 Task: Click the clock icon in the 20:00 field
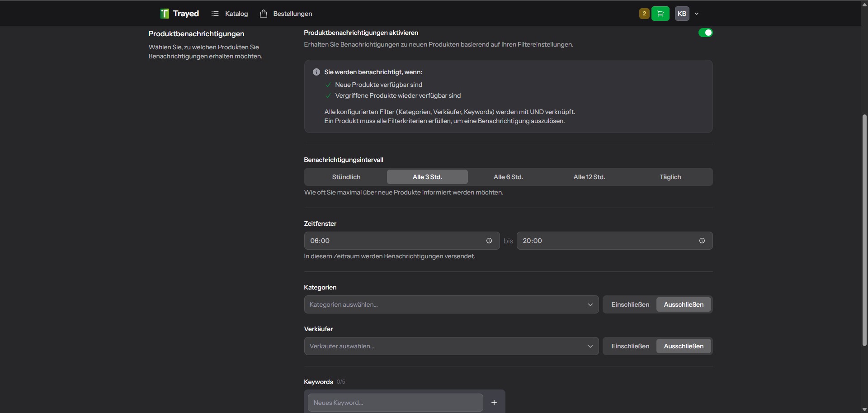coord(702,241)
